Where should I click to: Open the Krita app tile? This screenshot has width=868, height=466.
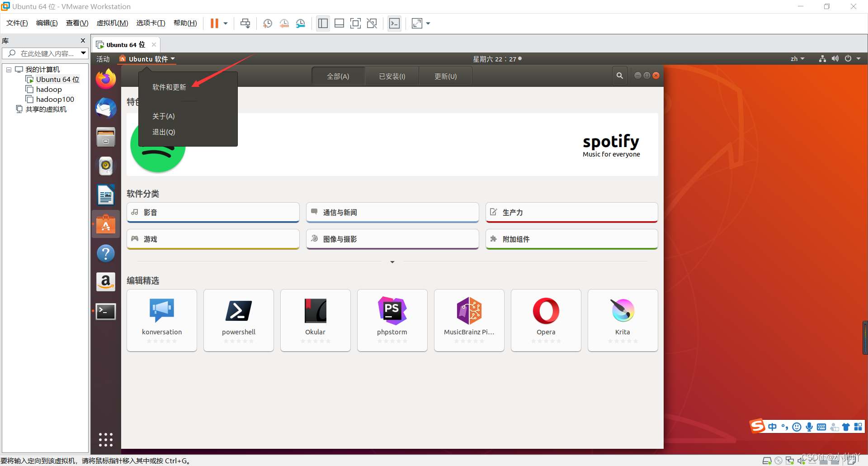(x=623, y=320)
